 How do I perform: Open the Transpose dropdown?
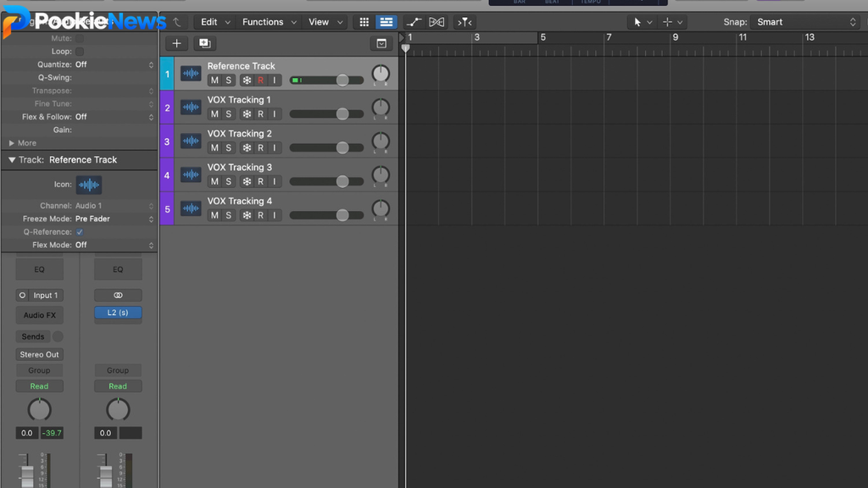coord(114,91)
